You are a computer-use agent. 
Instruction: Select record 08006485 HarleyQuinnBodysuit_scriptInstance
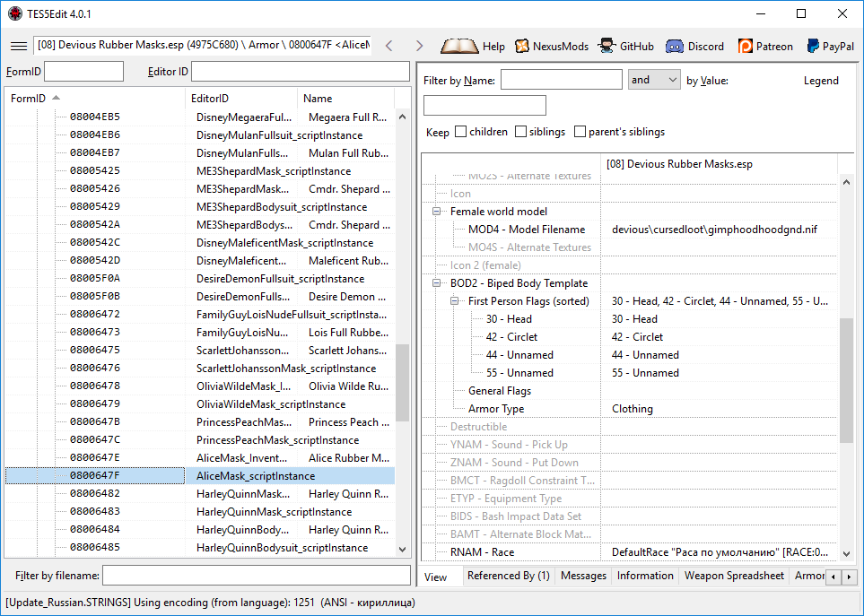pos(200,548)
